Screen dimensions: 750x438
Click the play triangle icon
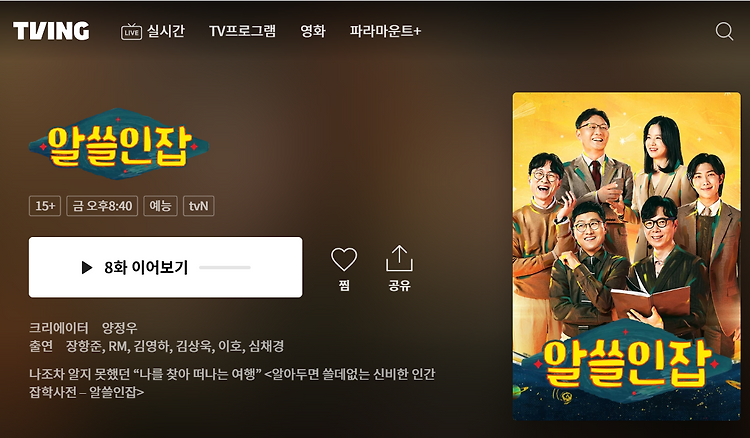click(87, 267)
